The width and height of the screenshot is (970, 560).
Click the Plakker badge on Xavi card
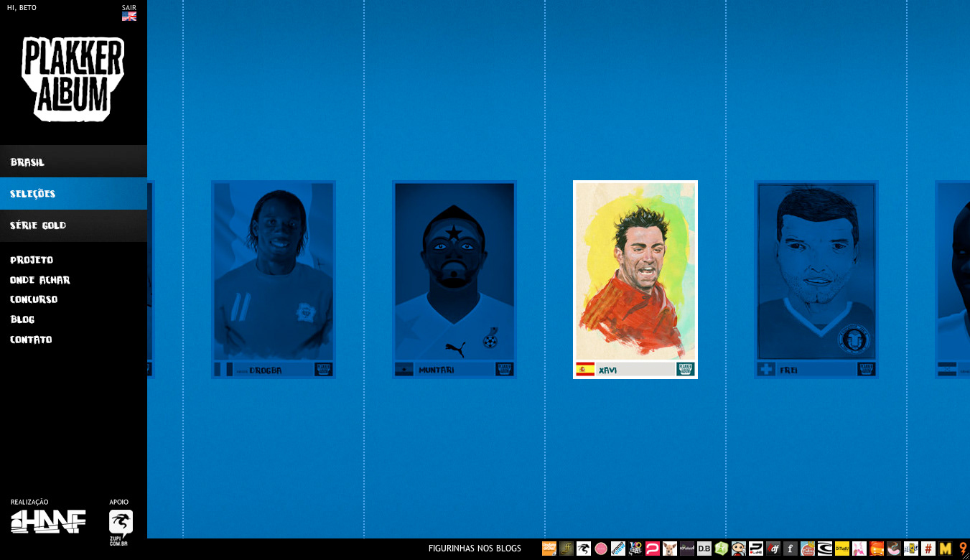(x=685, y=369)
